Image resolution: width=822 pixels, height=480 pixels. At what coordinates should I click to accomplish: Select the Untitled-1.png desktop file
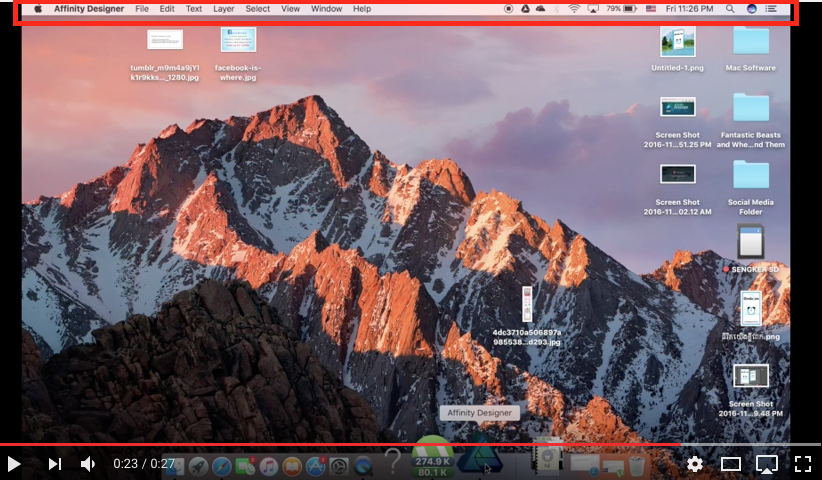point(677,49)
